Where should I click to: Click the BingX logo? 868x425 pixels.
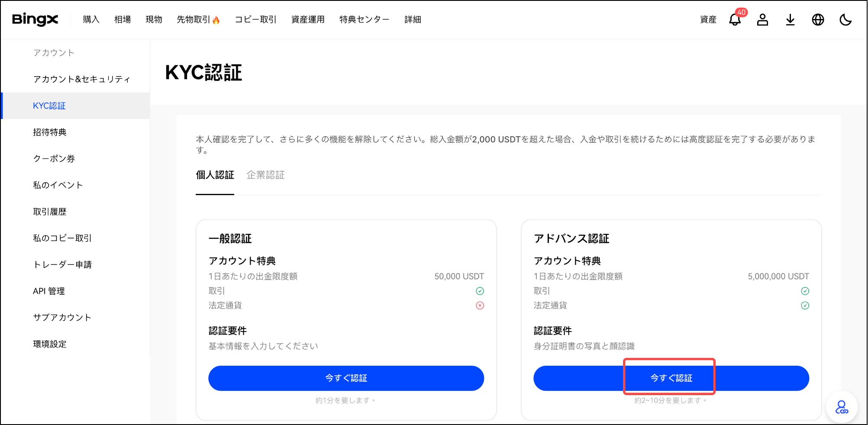coord(35,19)
